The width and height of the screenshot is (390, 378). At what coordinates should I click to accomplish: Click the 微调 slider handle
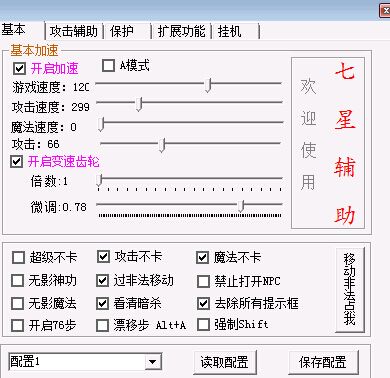click(x=241, y=206)
